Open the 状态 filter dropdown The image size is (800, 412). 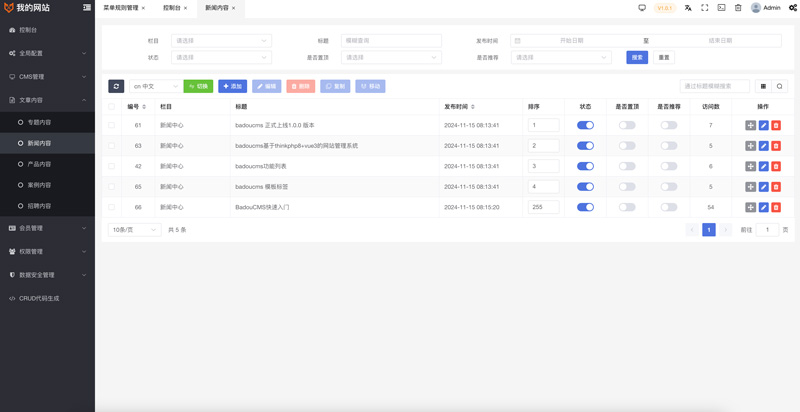[221, 58]
